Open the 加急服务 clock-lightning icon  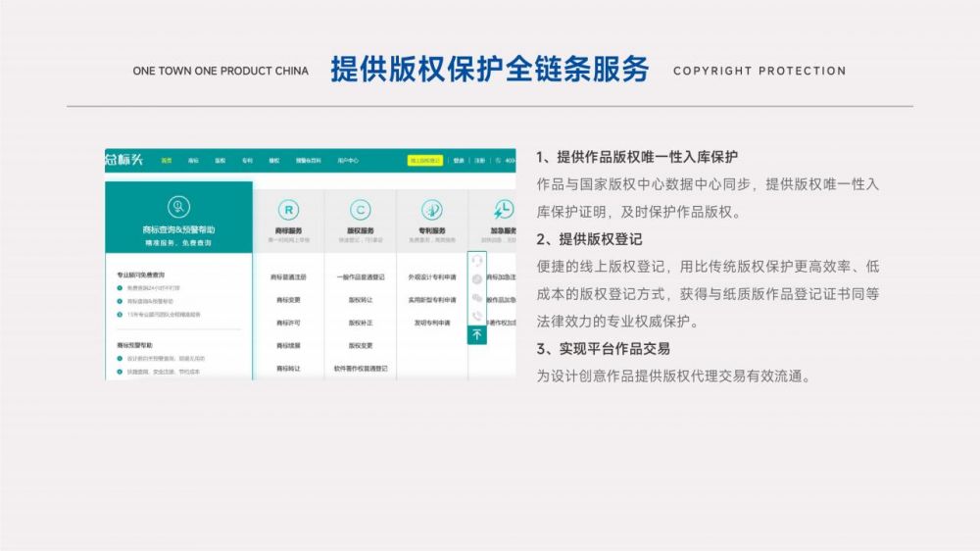coord(504,210)
